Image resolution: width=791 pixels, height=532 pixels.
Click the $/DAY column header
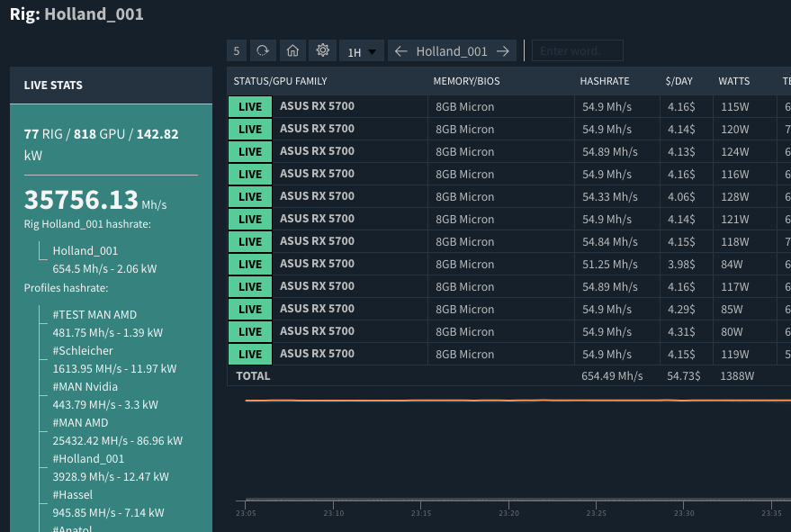(x=679, y=81)
